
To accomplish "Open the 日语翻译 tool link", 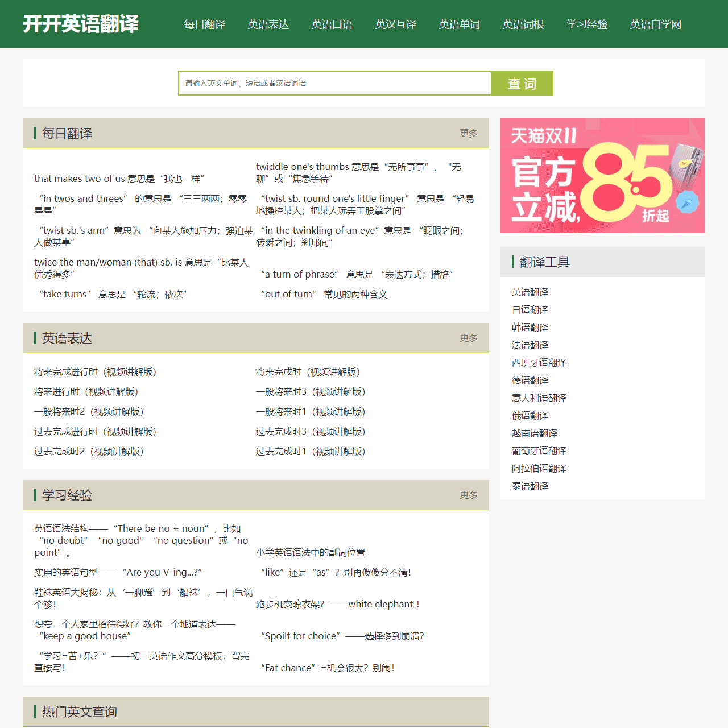I will 530,309.
